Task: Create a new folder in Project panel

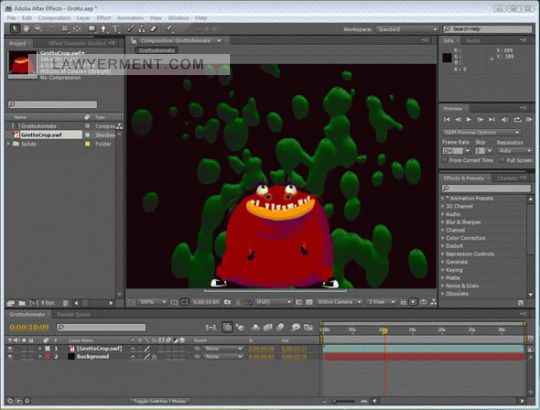Action: [22, 303]
